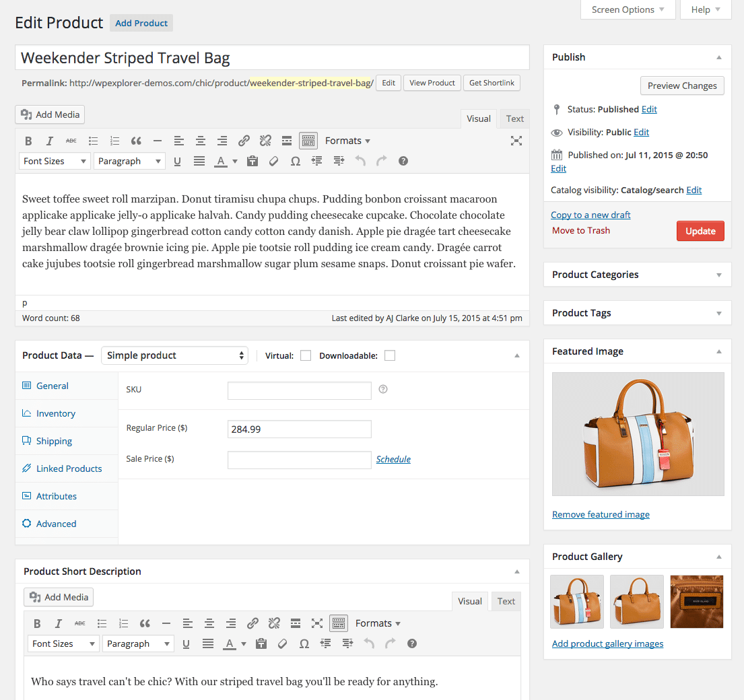This screenshot has width=744, height=700.
Task: Check the Downloadable product option
Action: [x=389, y=355]
